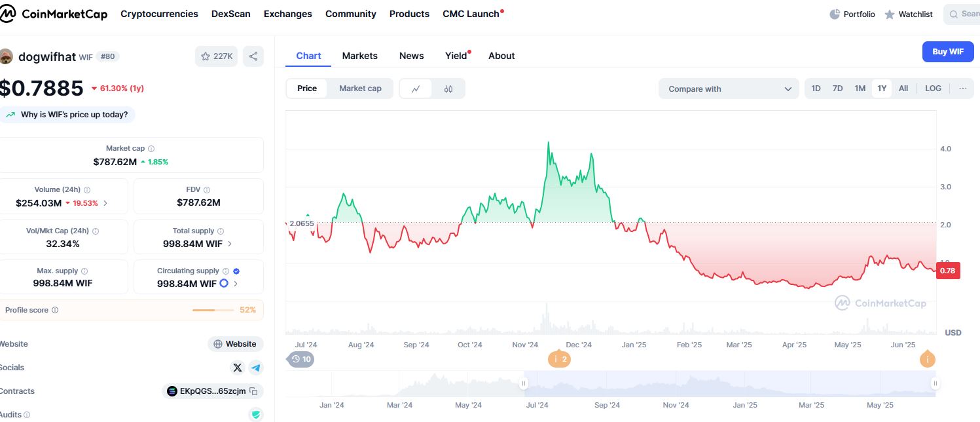Screen dimensions: 980x422
Task: Open the Exchanges menu
Action: [x=288, y=14]
